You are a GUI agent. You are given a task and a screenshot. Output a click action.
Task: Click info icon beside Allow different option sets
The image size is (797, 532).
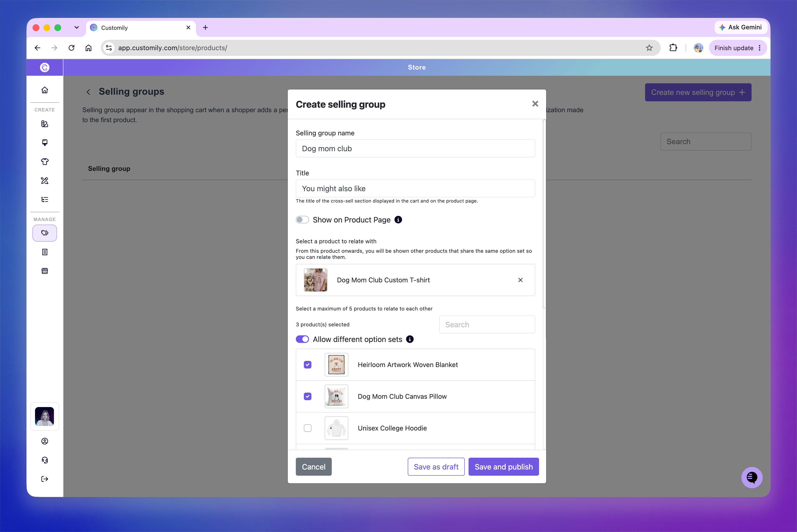point(410,339)
